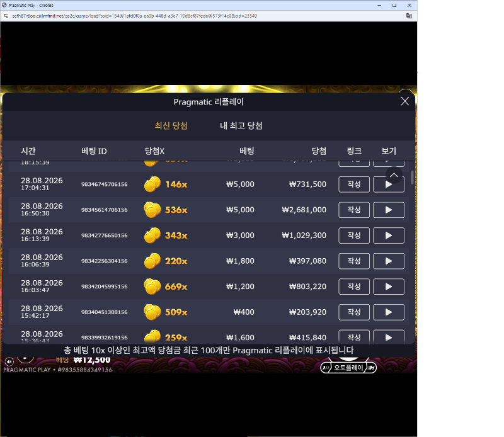Click the gold coins icon for 536x
Screen dimensions: 504x437
[152, 210]
